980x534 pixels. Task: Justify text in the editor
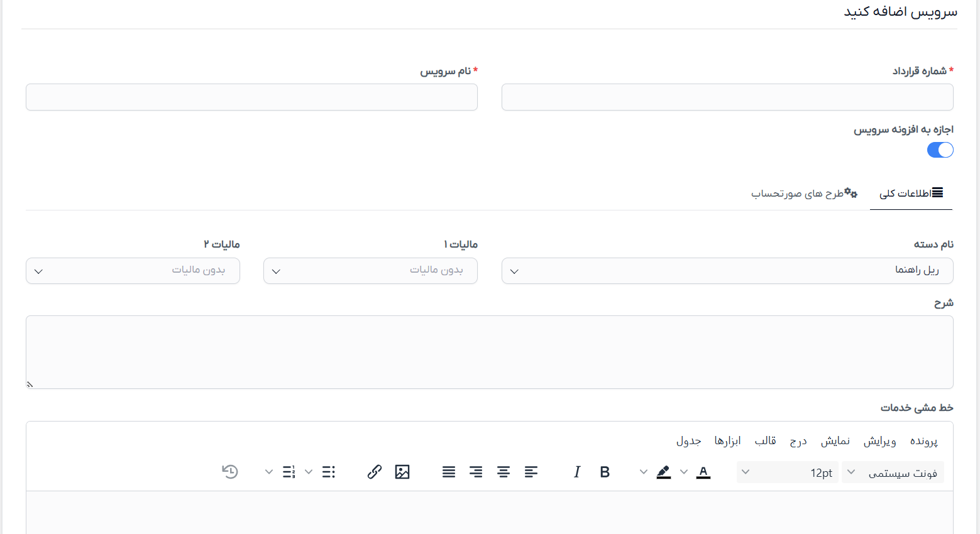(x=449, y=472)
